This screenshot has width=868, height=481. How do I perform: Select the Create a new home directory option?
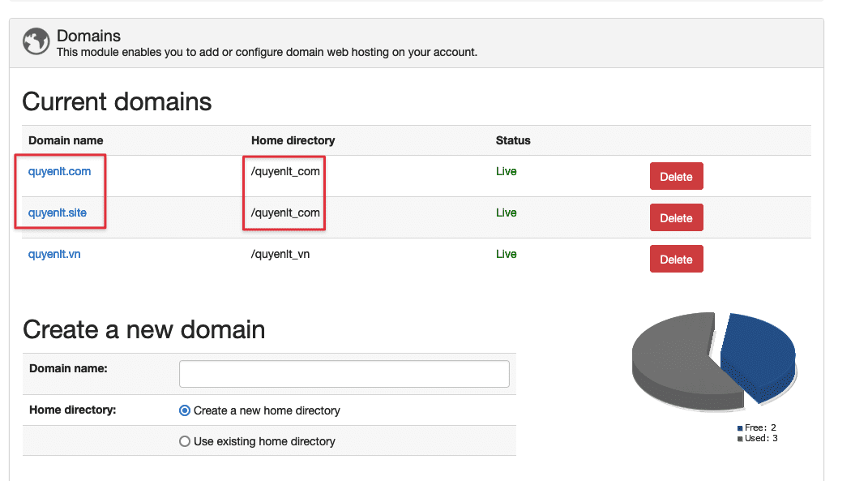coord(185,410)
